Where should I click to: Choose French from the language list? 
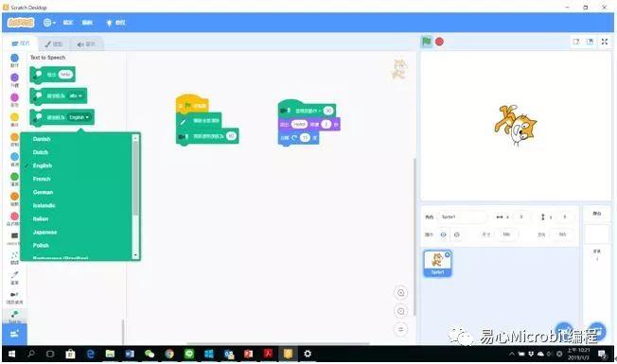42,179
